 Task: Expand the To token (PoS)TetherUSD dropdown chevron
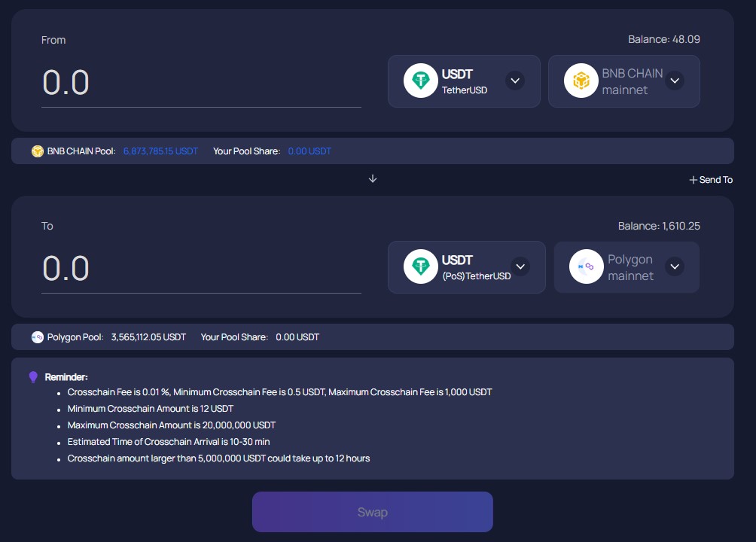[520, 266]
